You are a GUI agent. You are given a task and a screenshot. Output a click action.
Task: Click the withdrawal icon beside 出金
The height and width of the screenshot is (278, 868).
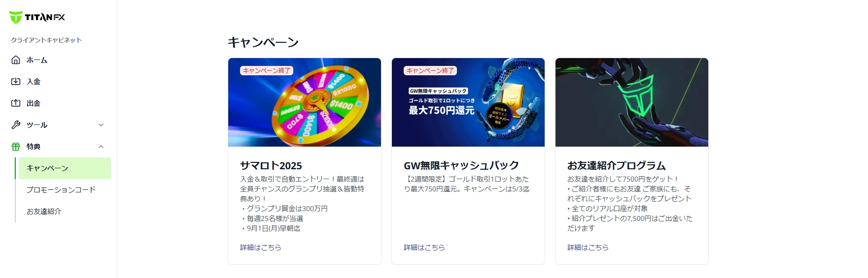[x=16, y=103]
